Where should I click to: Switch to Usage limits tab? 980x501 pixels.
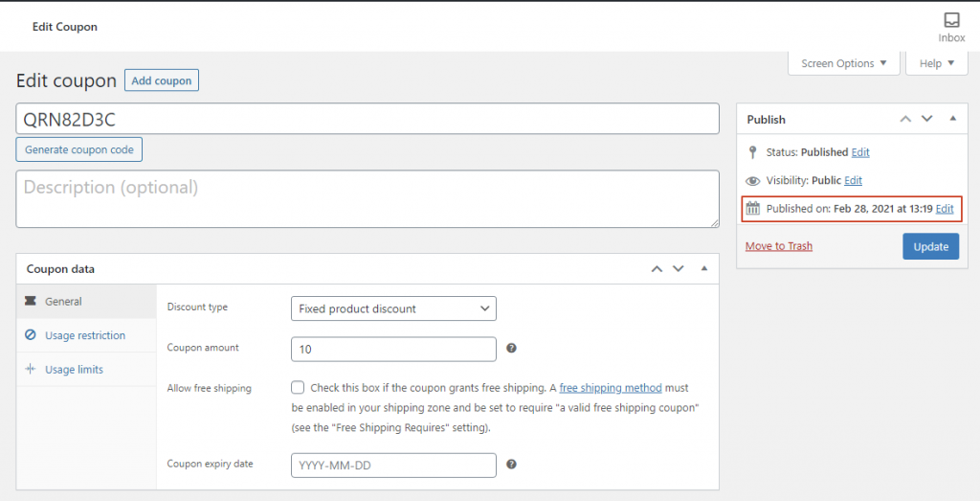tap(74, 370)
